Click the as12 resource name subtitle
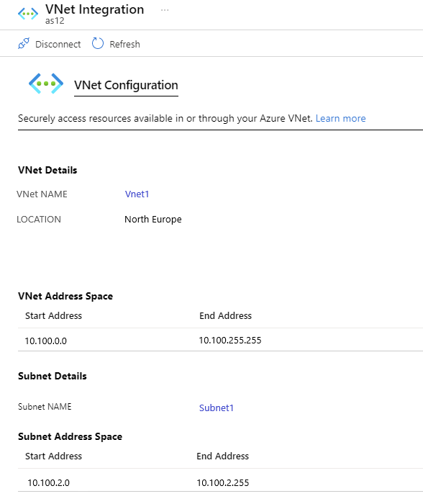Screen dimensions: 423x504 click(55, 21)
